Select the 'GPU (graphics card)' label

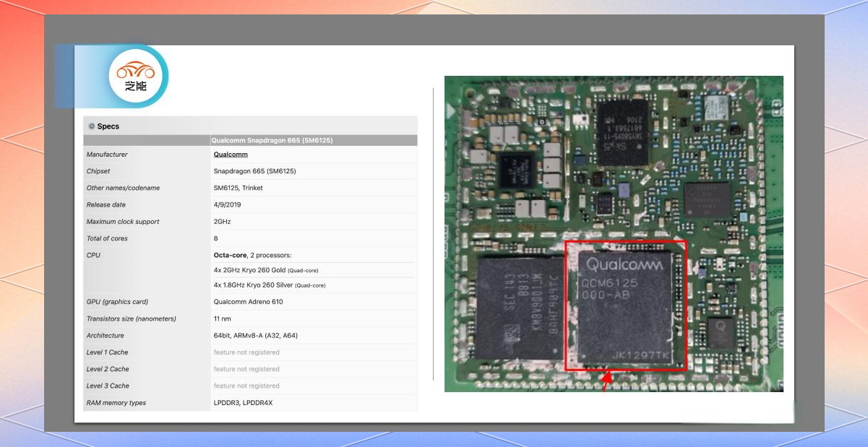tap(117, 302)
